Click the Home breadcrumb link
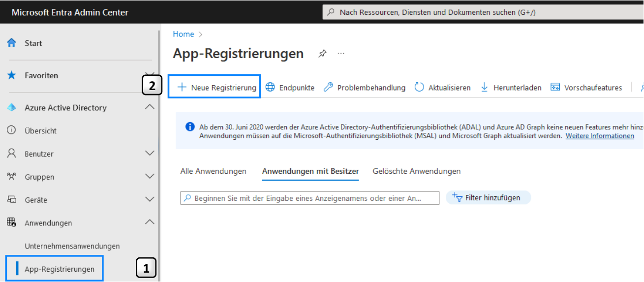The image size is (644, 282). click(184, 34)
